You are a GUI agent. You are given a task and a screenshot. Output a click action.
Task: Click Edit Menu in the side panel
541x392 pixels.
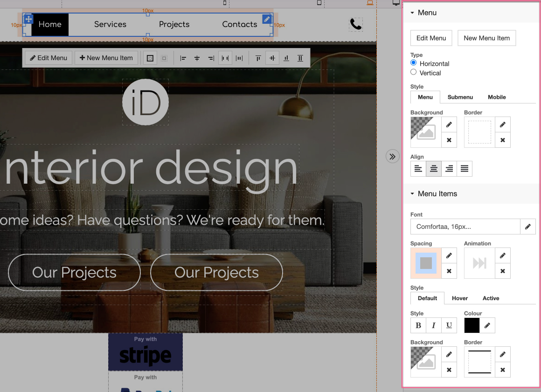click(431, 38)
